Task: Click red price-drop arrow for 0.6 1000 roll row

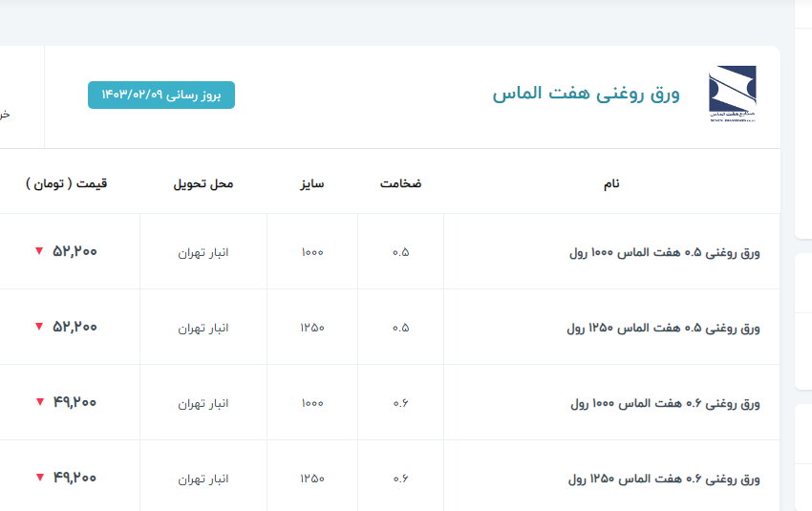Action: click(x=39, y=402)
